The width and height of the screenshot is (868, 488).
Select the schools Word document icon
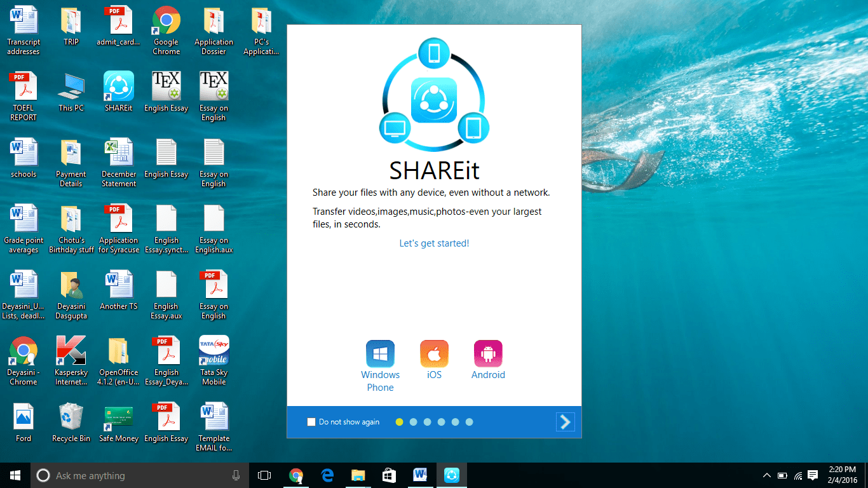pyautogui.click(x=24, y=152)
